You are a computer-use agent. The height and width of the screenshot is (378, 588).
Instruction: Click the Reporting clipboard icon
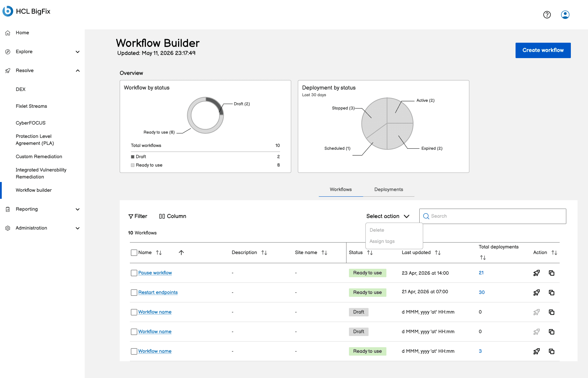click(8, 209)
